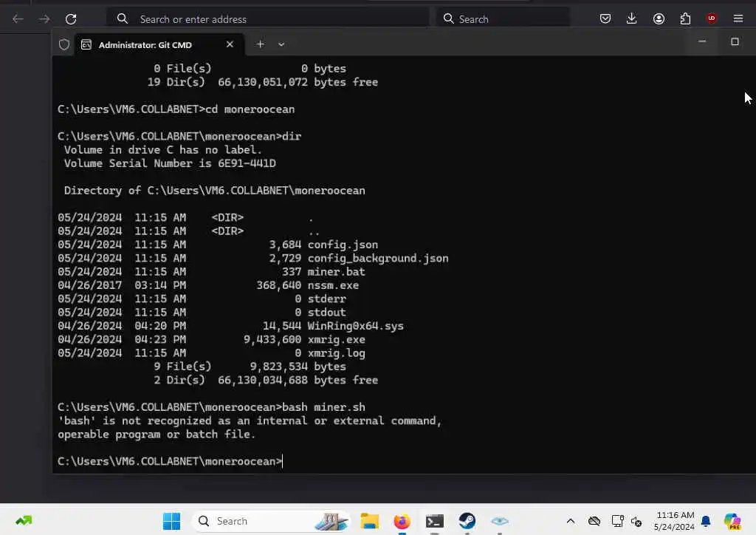Click the miner.bat file name
This screenshot has width=756, height=535.
337,272
